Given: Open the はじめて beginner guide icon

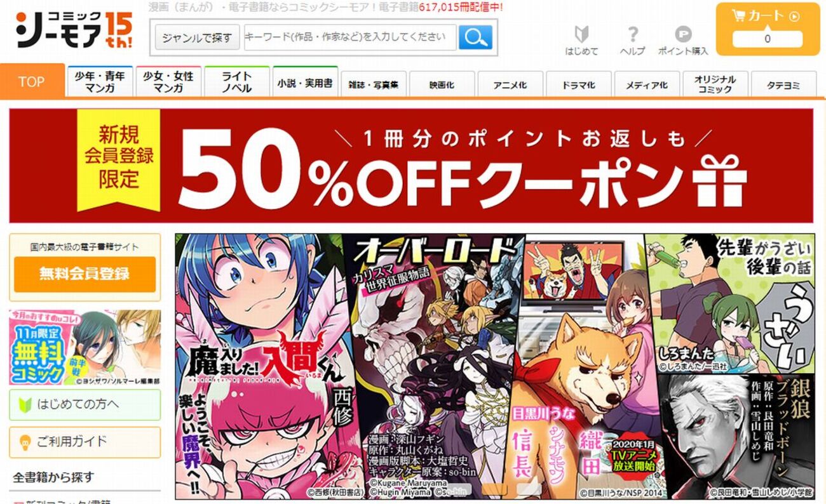Looking at the screenshot, I should pos(581,41).
